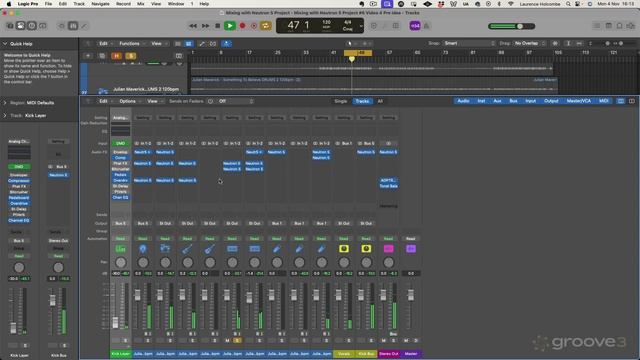
Task: Open the LCD display mode dropdown arrow
Action: (x=361, y=26)
